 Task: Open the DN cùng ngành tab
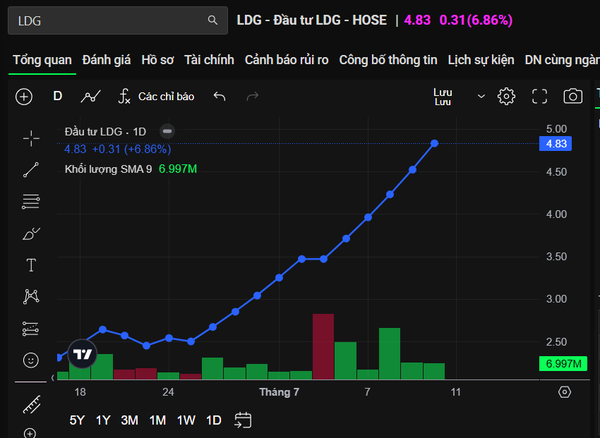pyautogui.click(x=562, y=60)
